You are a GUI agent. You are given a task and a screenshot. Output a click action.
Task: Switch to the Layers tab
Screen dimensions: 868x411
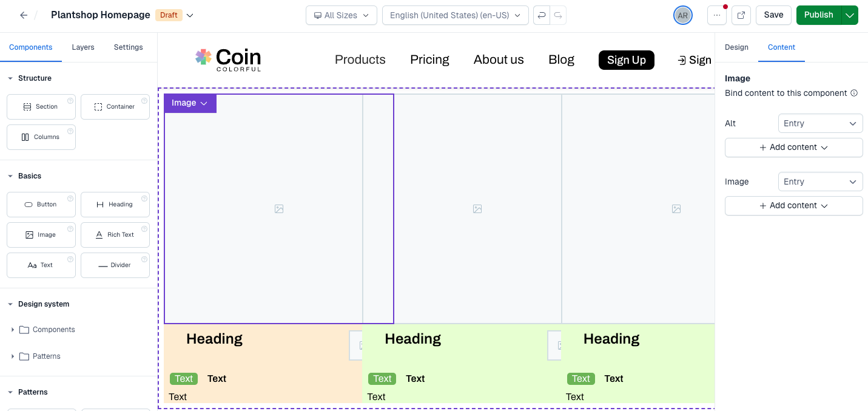click(83, 47)
